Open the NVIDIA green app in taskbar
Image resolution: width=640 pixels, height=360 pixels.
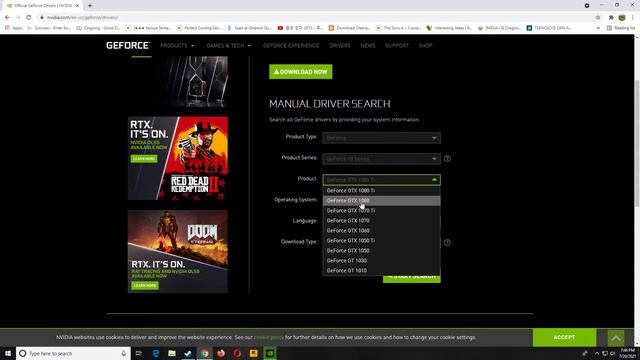click(270, 353)
